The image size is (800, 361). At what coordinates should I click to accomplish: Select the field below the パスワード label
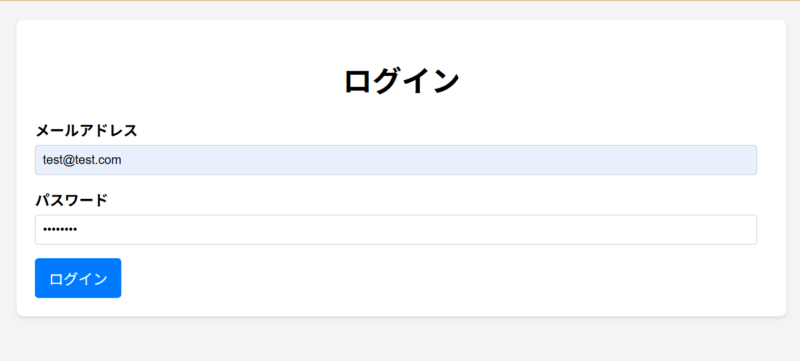click(396, 229)
